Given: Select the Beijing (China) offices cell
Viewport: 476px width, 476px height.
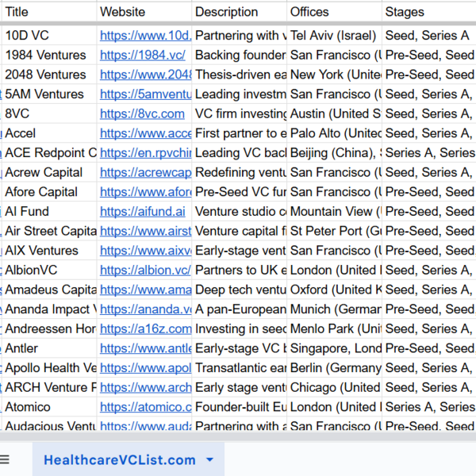Looking at the screenshot, I should pyautogui.click(x=334, y=153).
